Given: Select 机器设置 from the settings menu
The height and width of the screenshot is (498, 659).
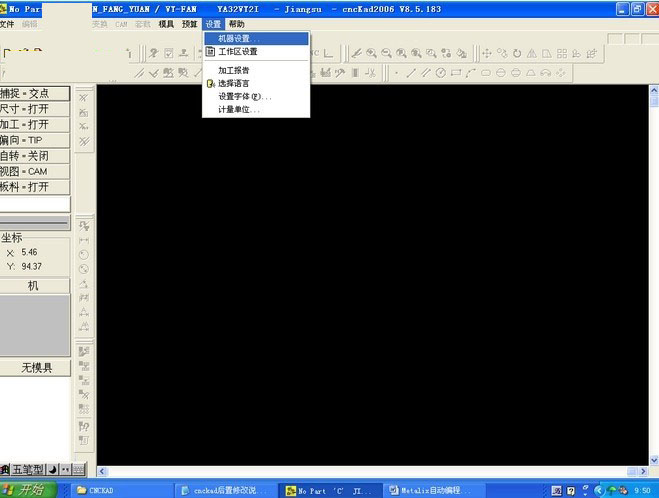Looking at the screenshot, I should click(256, 39).
